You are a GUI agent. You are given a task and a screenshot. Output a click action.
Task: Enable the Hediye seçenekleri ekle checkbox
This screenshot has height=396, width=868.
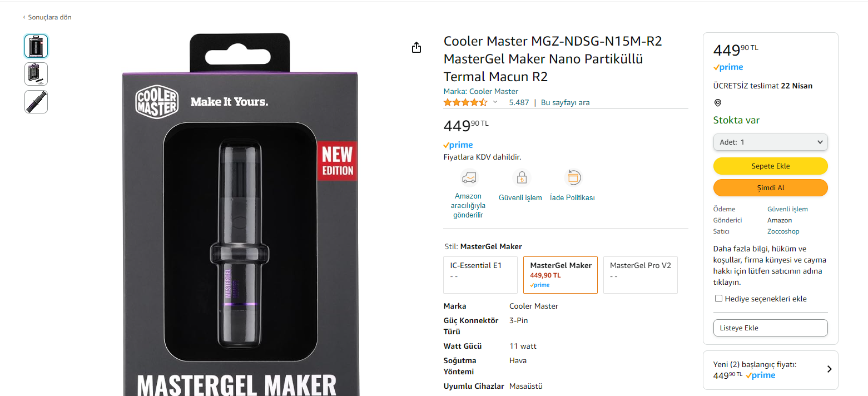click(718, 299)
